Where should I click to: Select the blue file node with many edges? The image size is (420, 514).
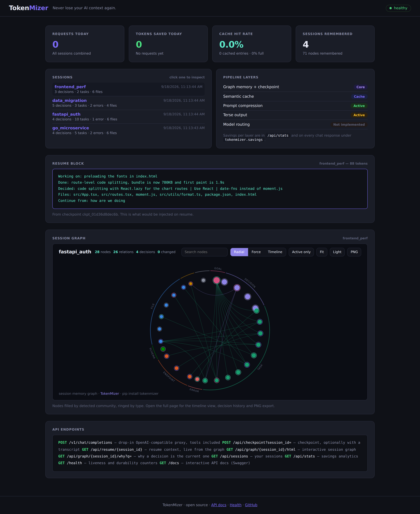[x=161, y=341]
